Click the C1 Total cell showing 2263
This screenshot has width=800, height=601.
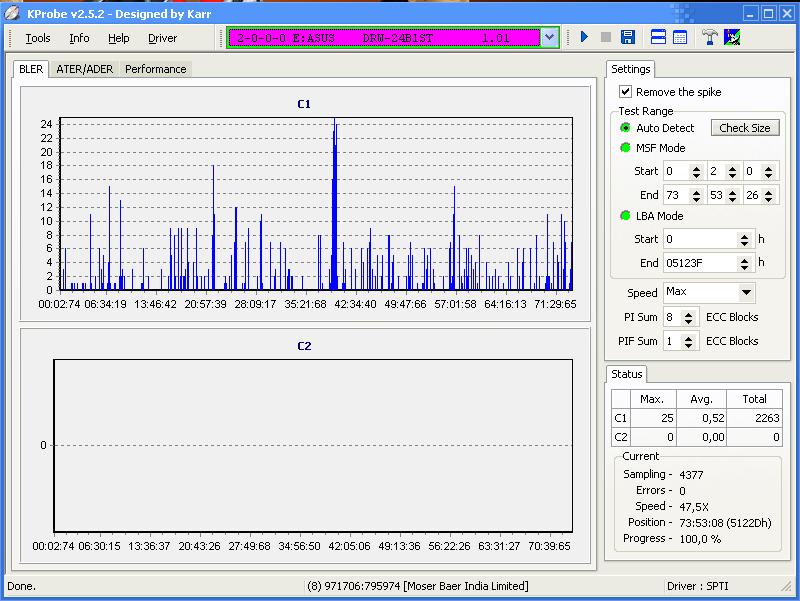click(755, 418)
